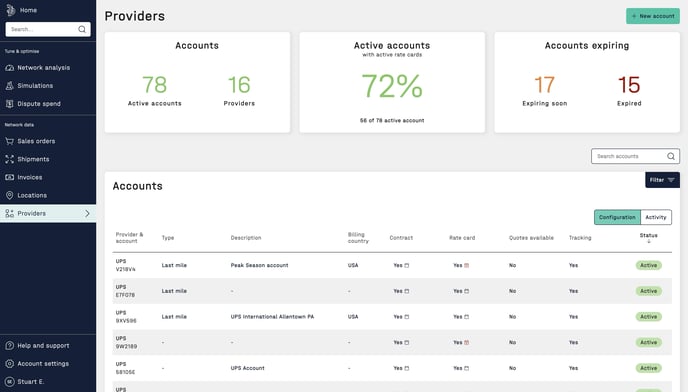Open the Filter dropdown for accounts
688x392 pixels.
point(662,180)
